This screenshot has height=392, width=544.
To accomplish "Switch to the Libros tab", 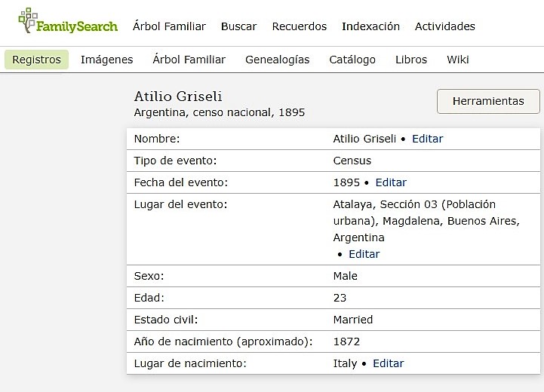I will 410,60.
